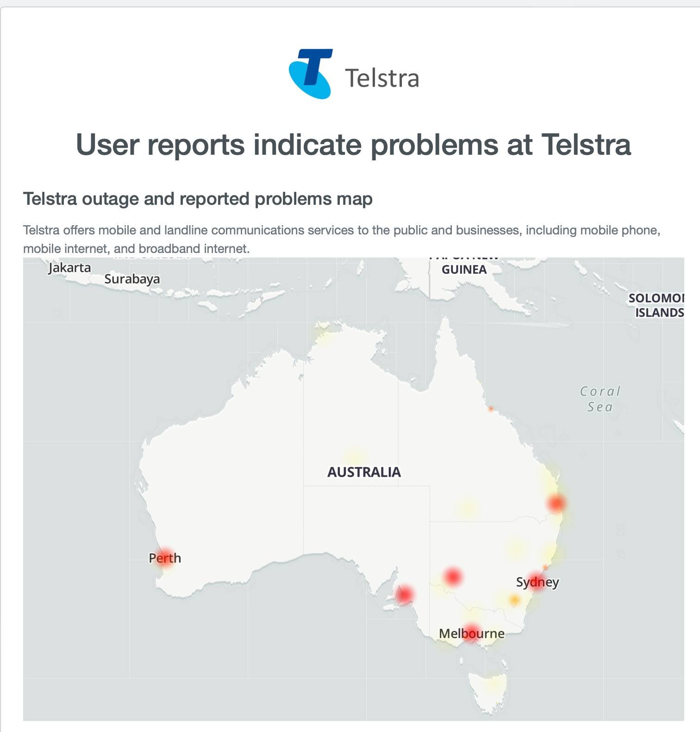The height and width of the screenshot is (732, 700).
Task: Click the inland red hotspot north of Melbourne
Action: pos(452,577)
